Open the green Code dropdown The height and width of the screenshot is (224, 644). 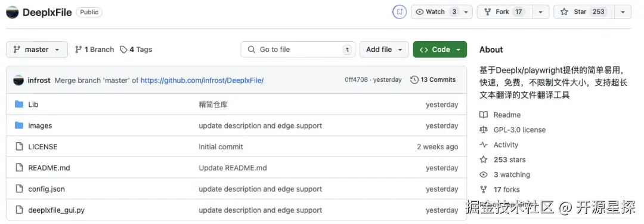[440, 50]
